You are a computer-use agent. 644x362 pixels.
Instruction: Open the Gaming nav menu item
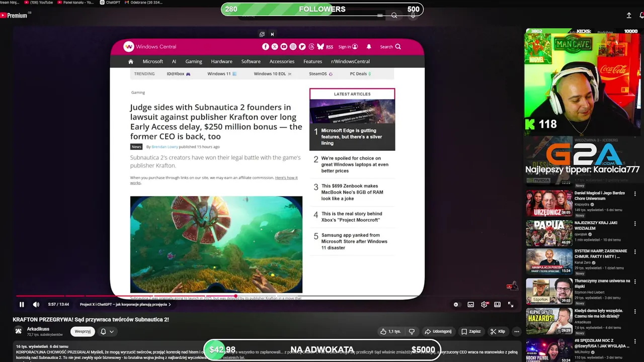click(194, 61)
